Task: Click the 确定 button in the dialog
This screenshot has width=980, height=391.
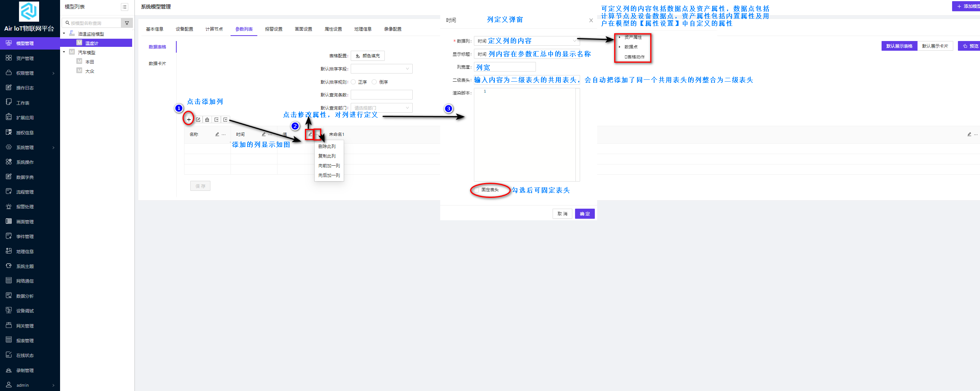Action: click(x=585, y=214)
